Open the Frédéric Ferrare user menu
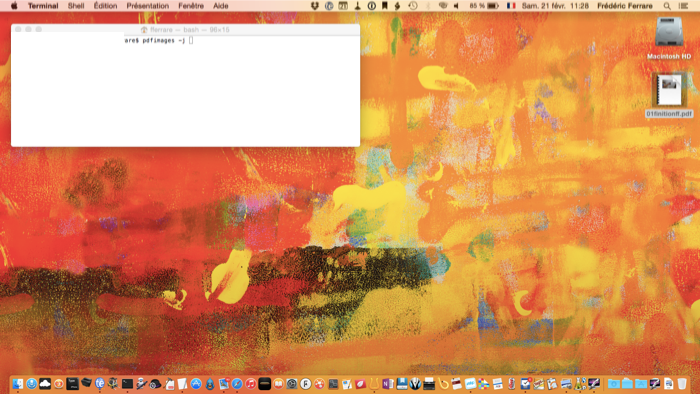 click(x=625, y=6)
